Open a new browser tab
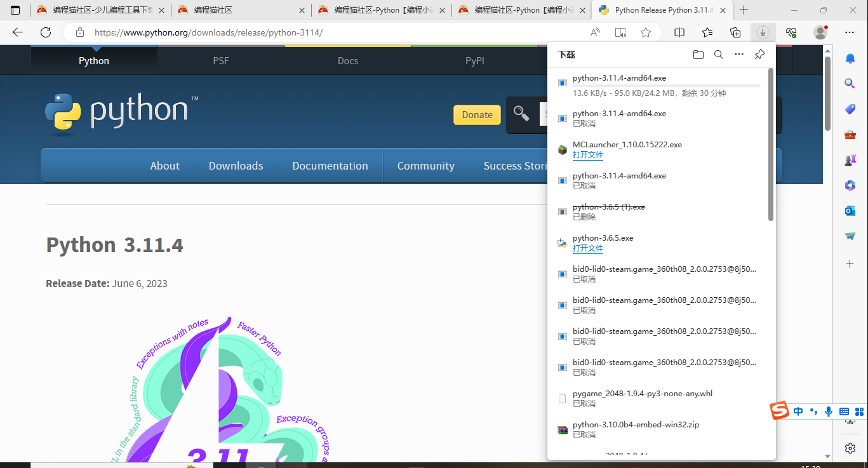Image resolution: width=868 pixels, height=468 pixels. tap(744, 10)
